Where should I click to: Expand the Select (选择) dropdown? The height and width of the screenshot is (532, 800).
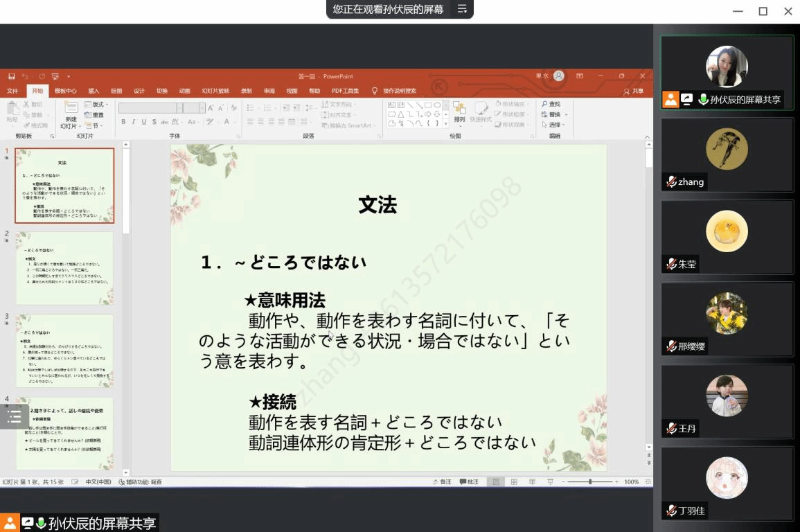pos(555,125)
